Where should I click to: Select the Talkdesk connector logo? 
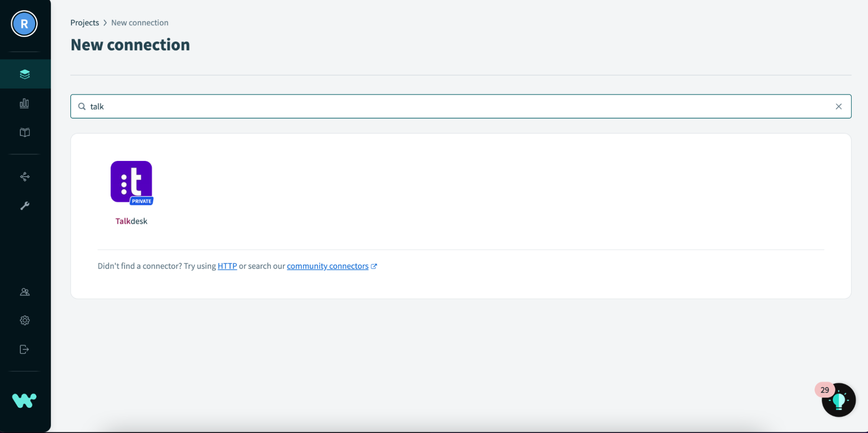point(131,182)
